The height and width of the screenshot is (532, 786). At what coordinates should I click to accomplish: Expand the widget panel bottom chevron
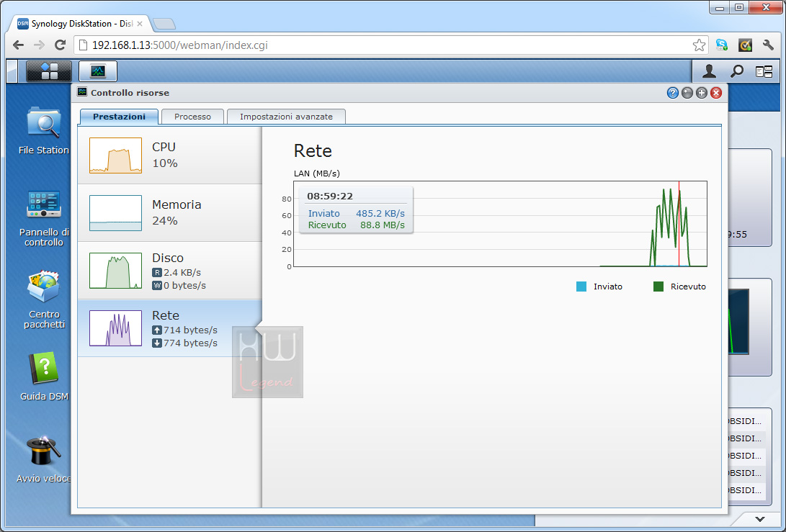[760, 519]
